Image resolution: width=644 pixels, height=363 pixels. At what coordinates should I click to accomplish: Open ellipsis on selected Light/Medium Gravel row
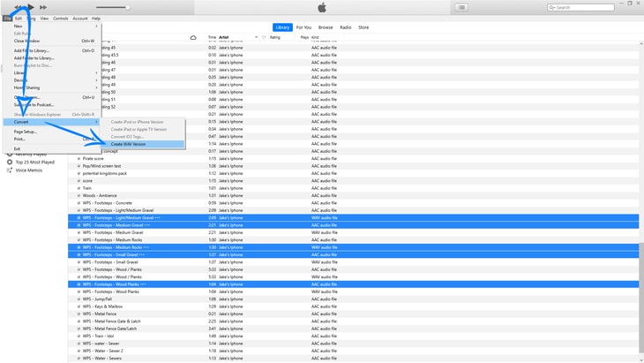tap(157, 218)
